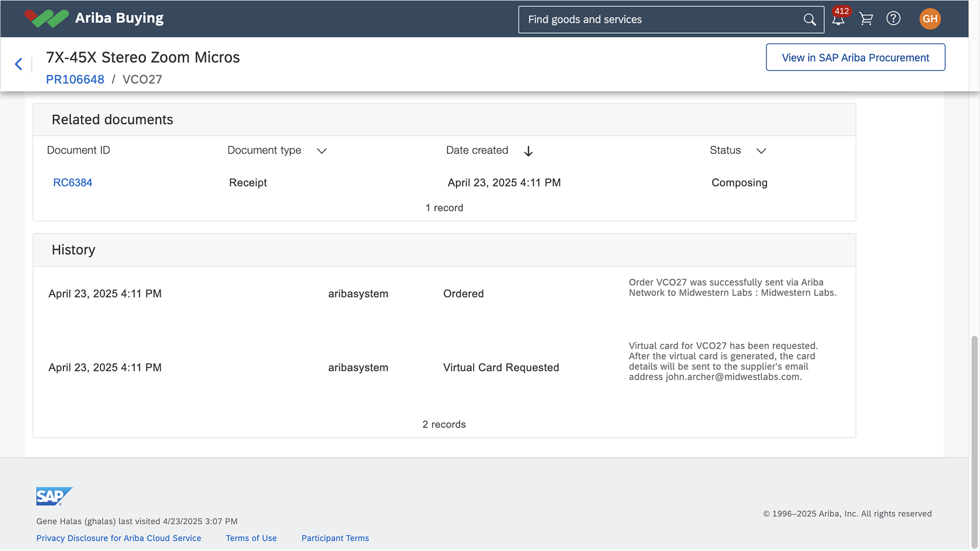Click the search magnifier icon
Viewport: 980px width, 551px height.
tap(810, 19)
